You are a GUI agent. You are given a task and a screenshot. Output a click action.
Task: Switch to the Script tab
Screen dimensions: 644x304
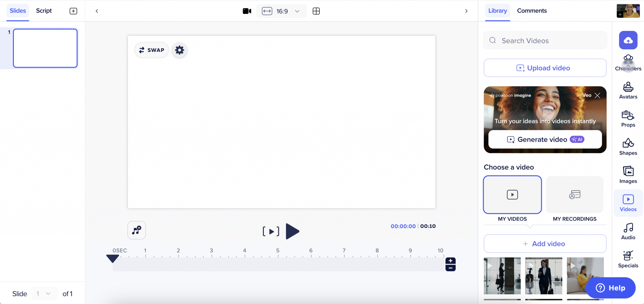point(44,10)
